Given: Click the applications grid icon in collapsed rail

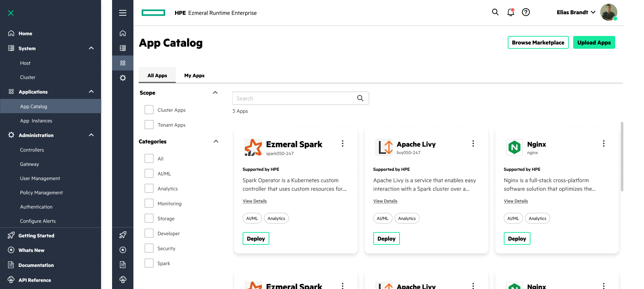Looking at the screenshot, I should 123,63.
